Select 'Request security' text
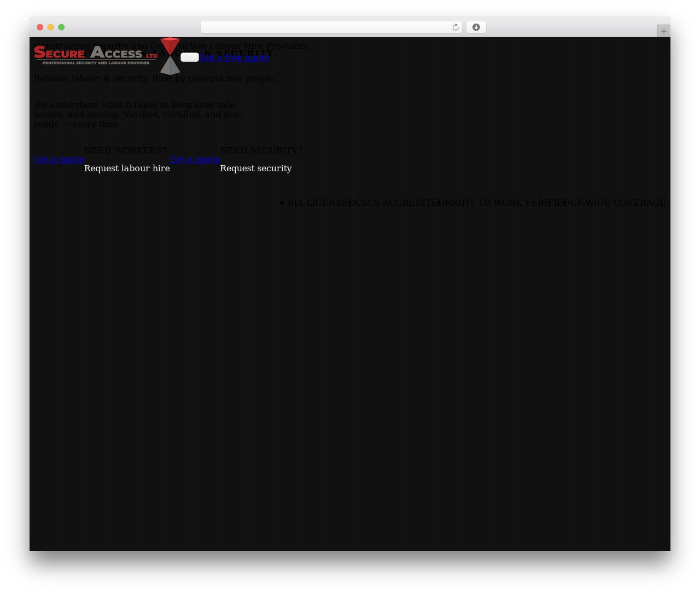The width and height of the screenshot is (700, 593). [x=255, y=168]
